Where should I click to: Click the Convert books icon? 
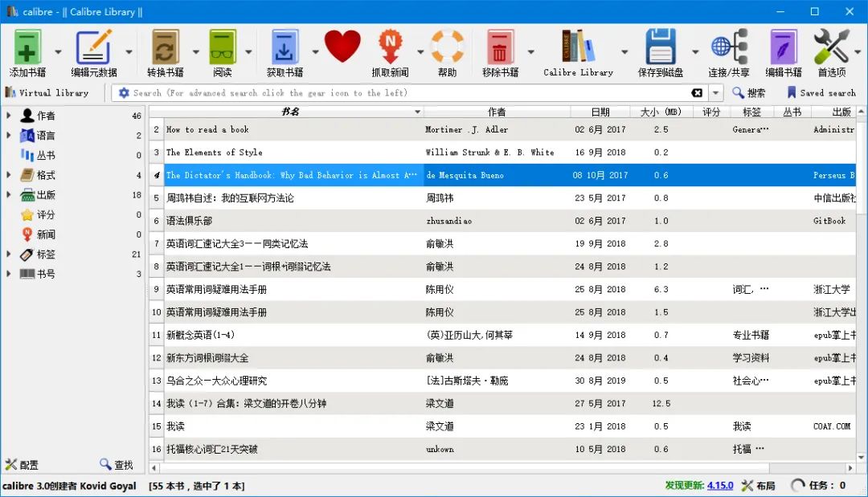coord(165,47)
